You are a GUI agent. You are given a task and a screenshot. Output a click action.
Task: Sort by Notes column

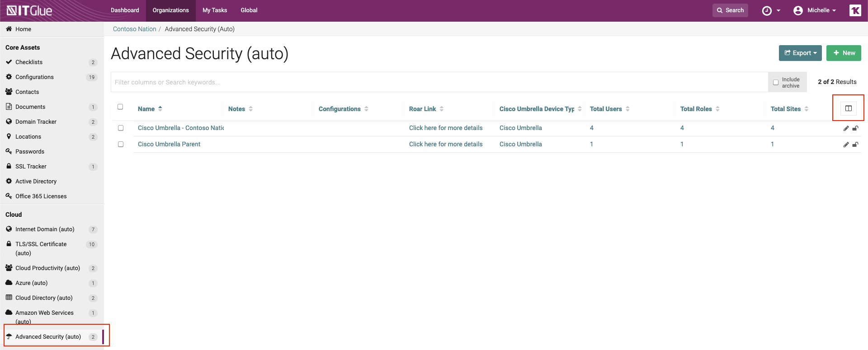point(241,109)
